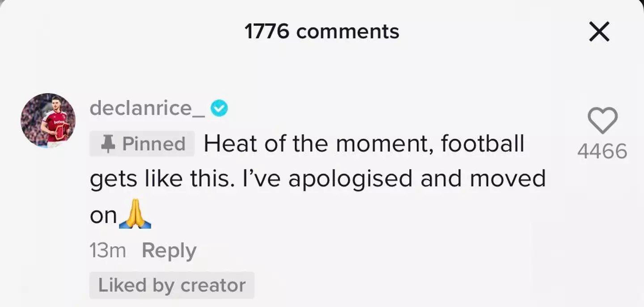Click the 13m timestamp
The height and width of the screenshot is (307, 644).
108,251
